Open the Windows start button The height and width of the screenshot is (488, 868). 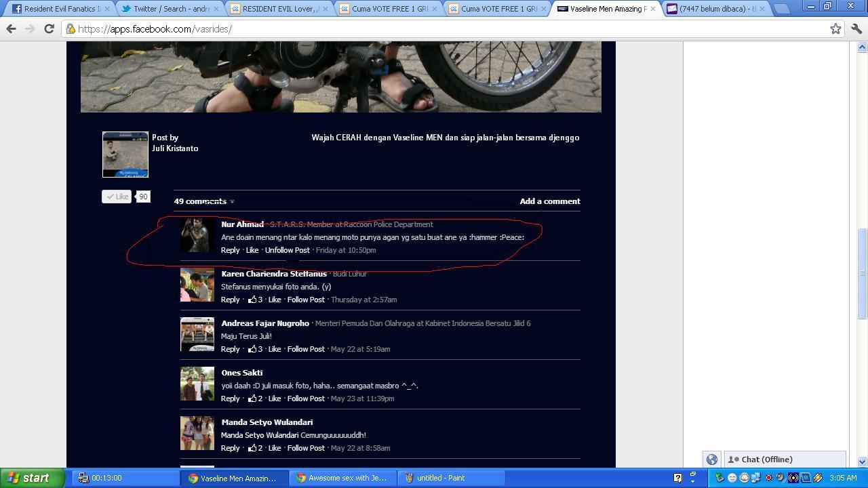point(33,478)
